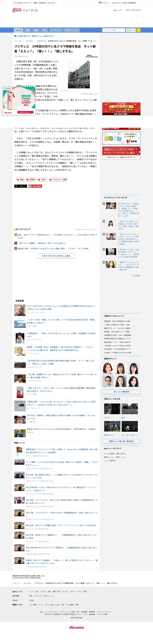This screenshot has width=153, height=644.
Task: Click the 俳優 tag
Action: (20, 179)
